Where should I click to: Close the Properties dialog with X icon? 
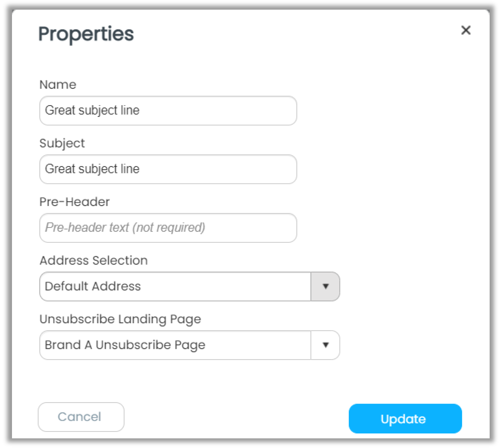(466, 30)
